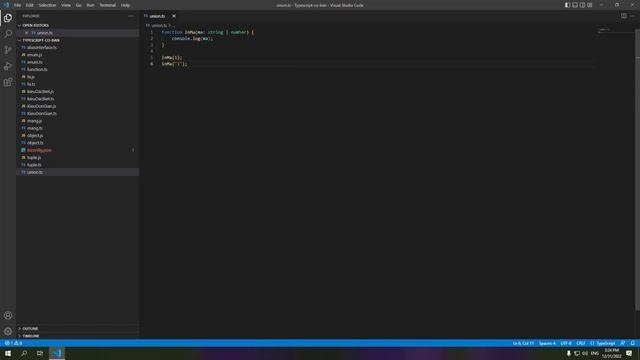The width and height of the screenshot is (640, 360).
Task: Change indentation via Spaces: 4
Action: (x=547, y=343)
